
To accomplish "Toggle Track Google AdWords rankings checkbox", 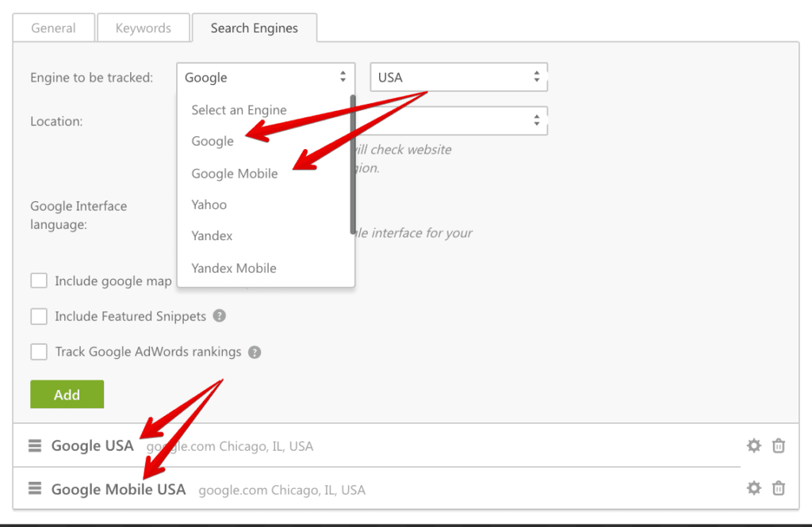I will [x=39, y=352].
